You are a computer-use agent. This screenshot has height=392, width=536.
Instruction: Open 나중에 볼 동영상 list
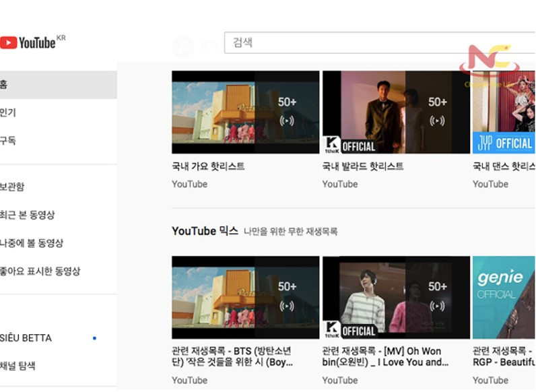[x=32, y=243]
